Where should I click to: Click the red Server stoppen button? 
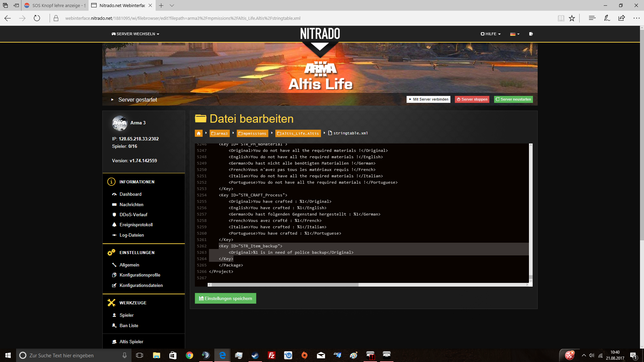472,99
